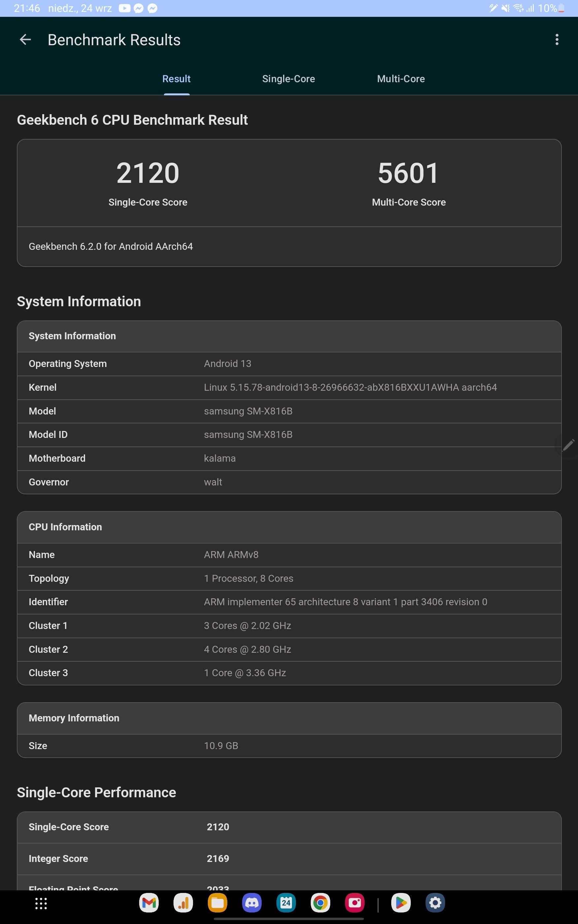Screen dimensions: 578x924
Task: Tap the Topology value 1 Processor, 8 Cores
Action: click(x=248, y=578)
